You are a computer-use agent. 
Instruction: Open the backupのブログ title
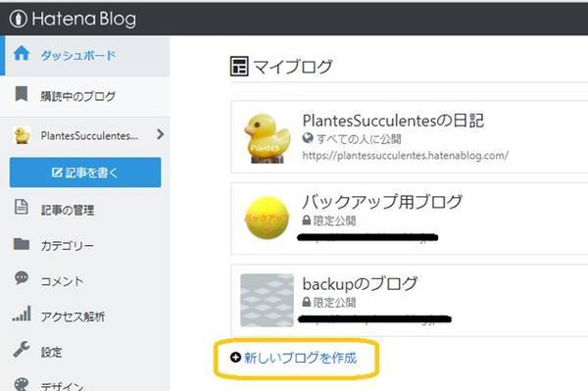[x=360, y=284]
